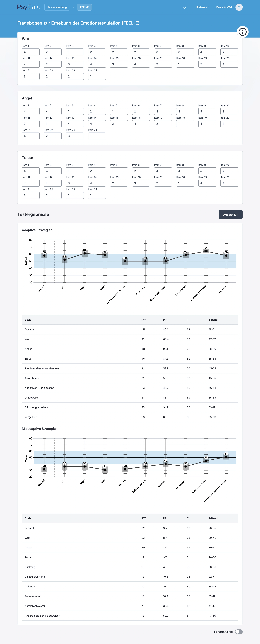The width and height of the screenshot is (260, 644).
Task: Select the Wut Item 7 input
Action: click(163, 52)
